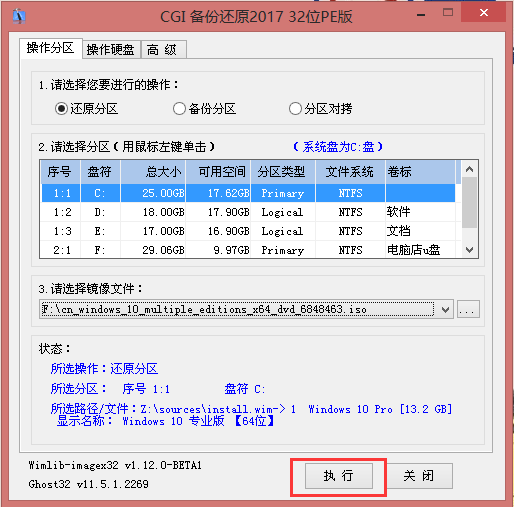Switch to the 高级 tab
This screenshot has width=514, height=507.
click(x=164, y=50)
